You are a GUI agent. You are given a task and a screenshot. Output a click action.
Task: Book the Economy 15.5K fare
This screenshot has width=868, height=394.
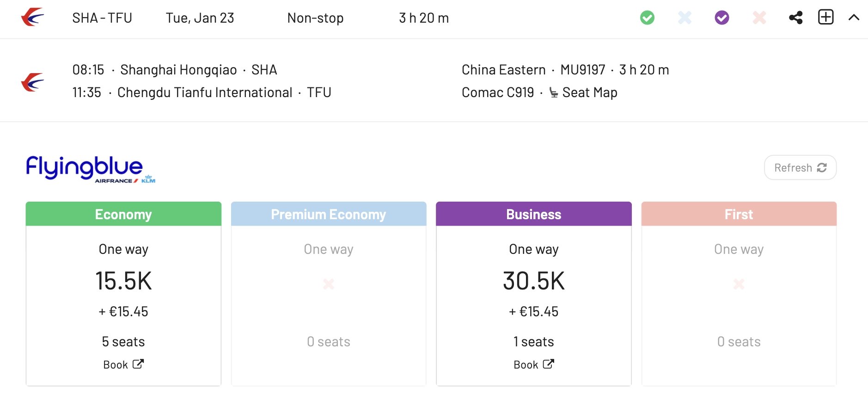[x=123, y=364]
